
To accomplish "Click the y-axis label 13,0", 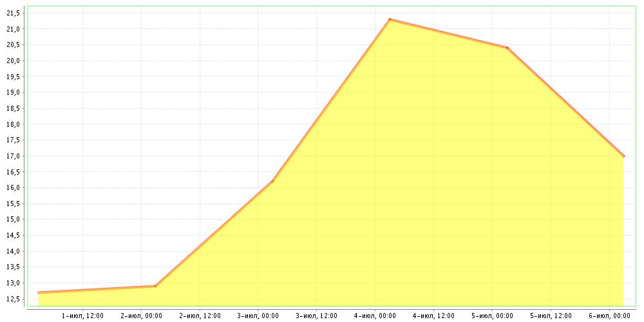I will [14, 283].
